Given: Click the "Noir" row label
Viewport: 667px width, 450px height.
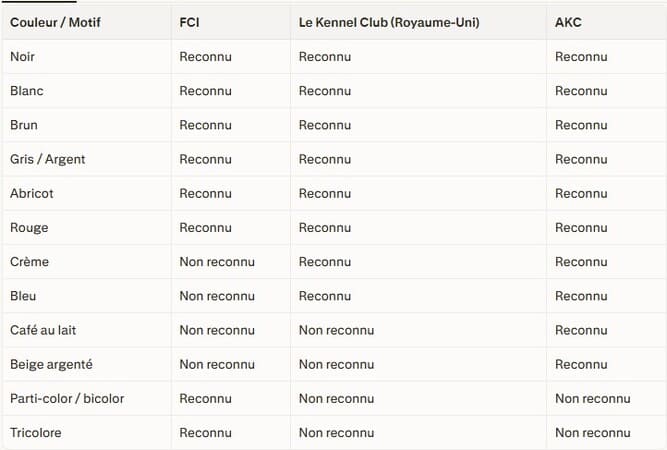Looking at the screenshot, I should pos(23,57).
